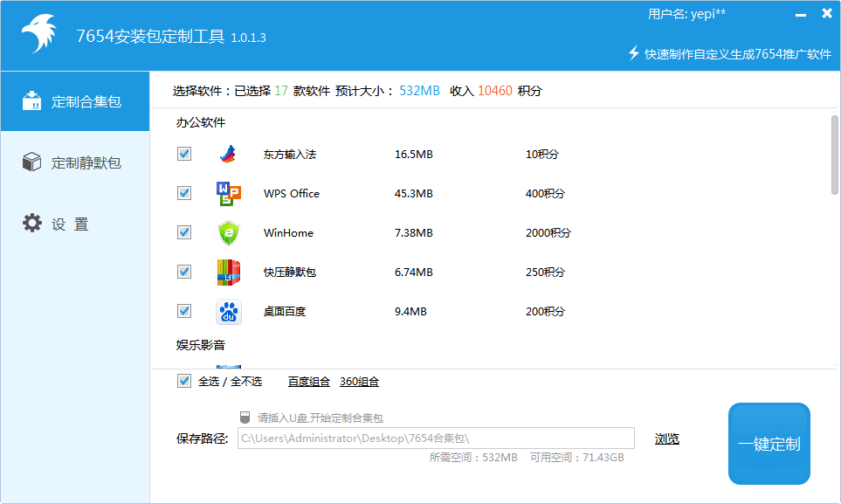Switch to the 定制静默包 tab
This screenshot has width=841, height=504.
coord(75,162)
